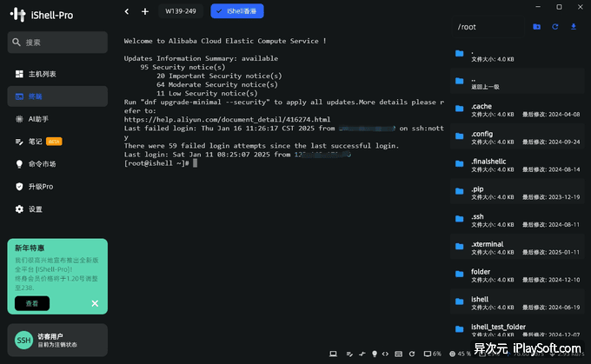Screen dimensions: 591x364
Task: Switch to the iShell香港 tab
Action: click(237, 11)
